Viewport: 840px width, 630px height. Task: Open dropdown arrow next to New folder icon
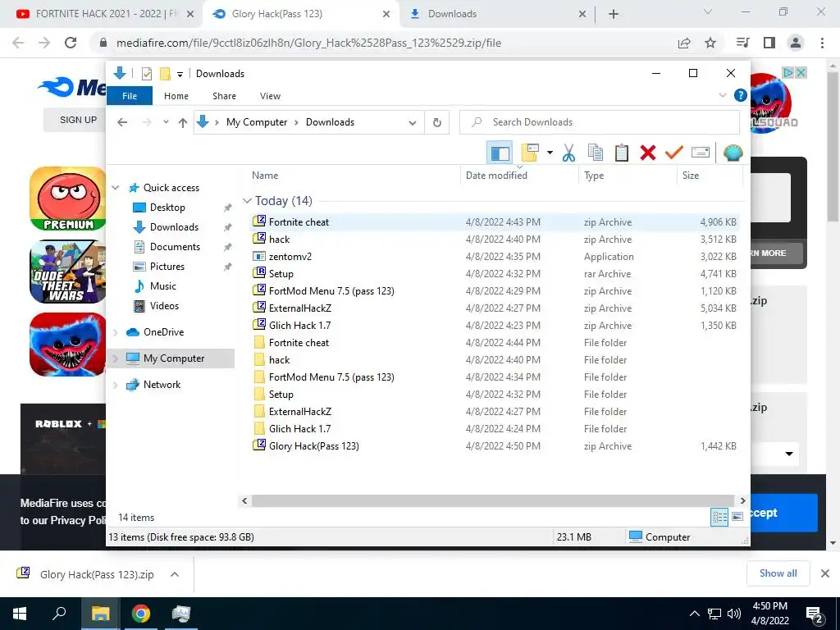[550, 153]
